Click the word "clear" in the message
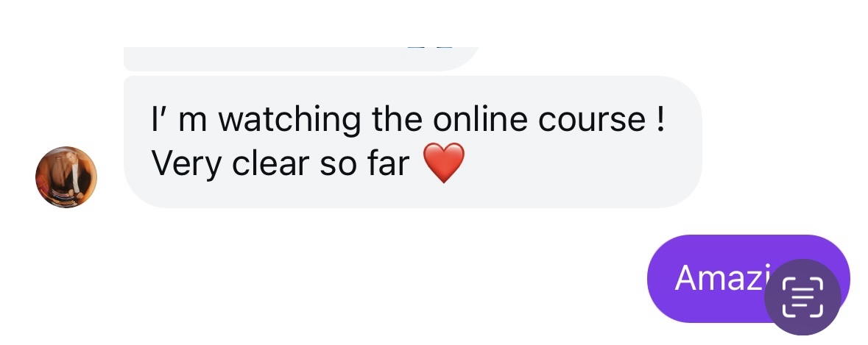 coord(270,163)
